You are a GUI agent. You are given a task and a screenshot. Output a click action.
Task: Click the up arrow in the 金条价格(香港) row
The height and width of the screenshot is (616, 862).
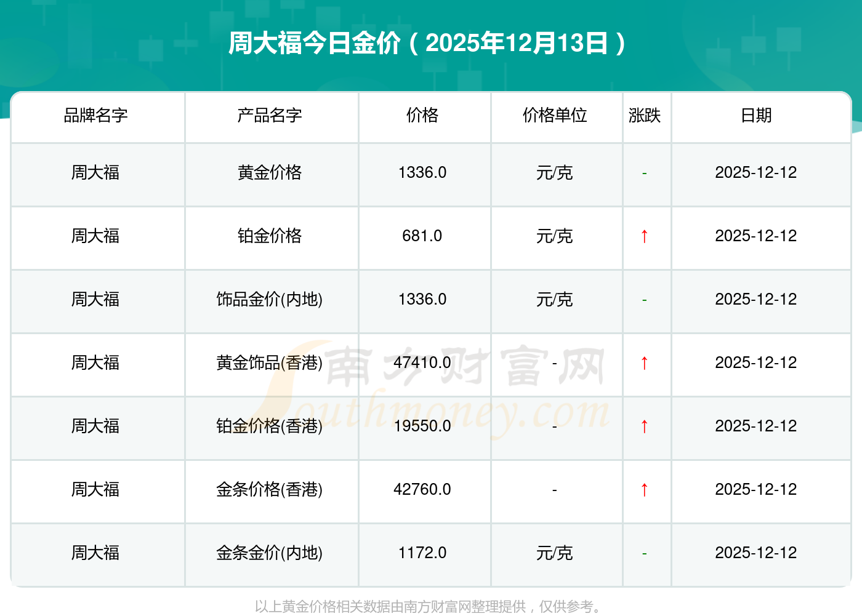coord(644,490)
